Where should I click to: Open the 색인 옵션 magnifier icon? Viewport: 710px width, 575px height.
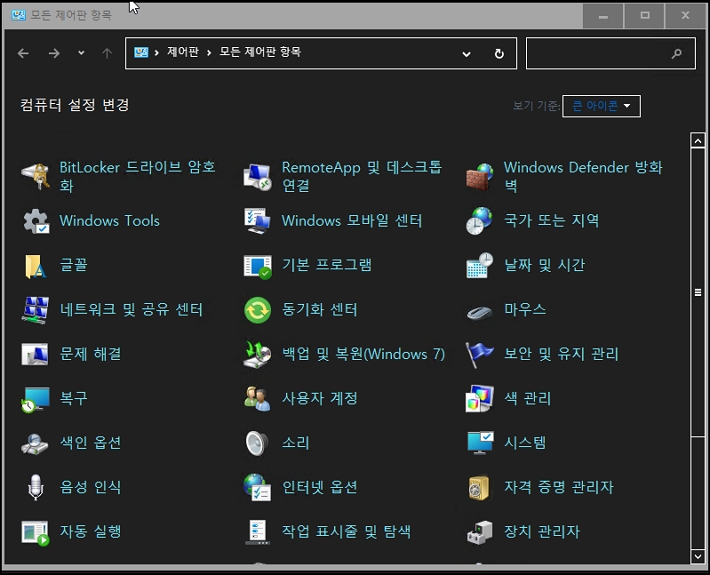tap(35, 444)
